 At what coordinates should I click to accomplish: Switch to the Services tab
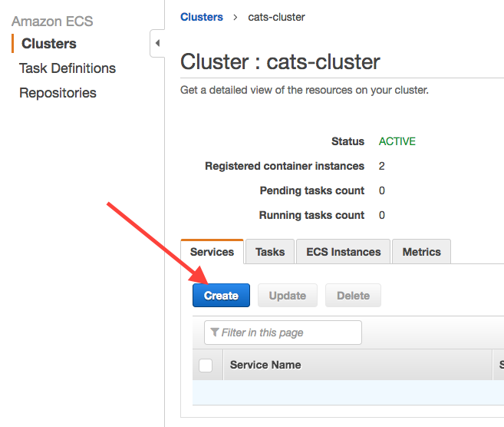(x=212, y=252)
